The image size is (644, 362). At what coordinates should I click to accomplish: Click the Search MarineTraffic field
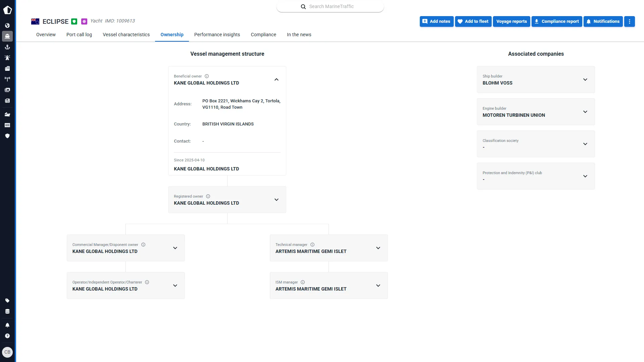click(330, 6)
